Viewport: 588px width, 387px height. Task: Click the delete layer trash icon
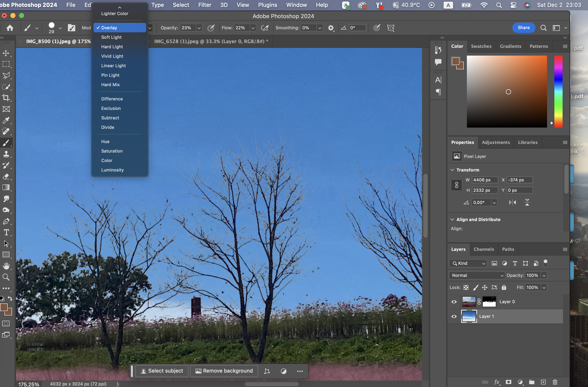[555, 382]
